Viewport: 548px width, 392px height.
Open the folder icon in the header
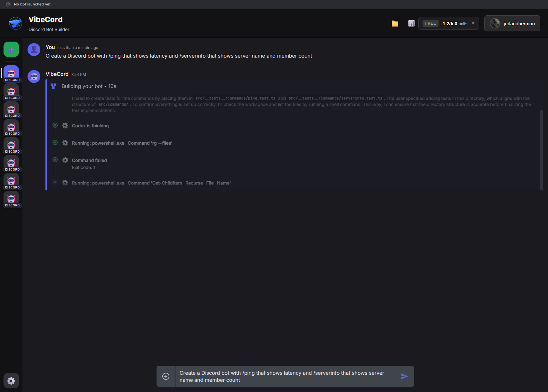395,23
